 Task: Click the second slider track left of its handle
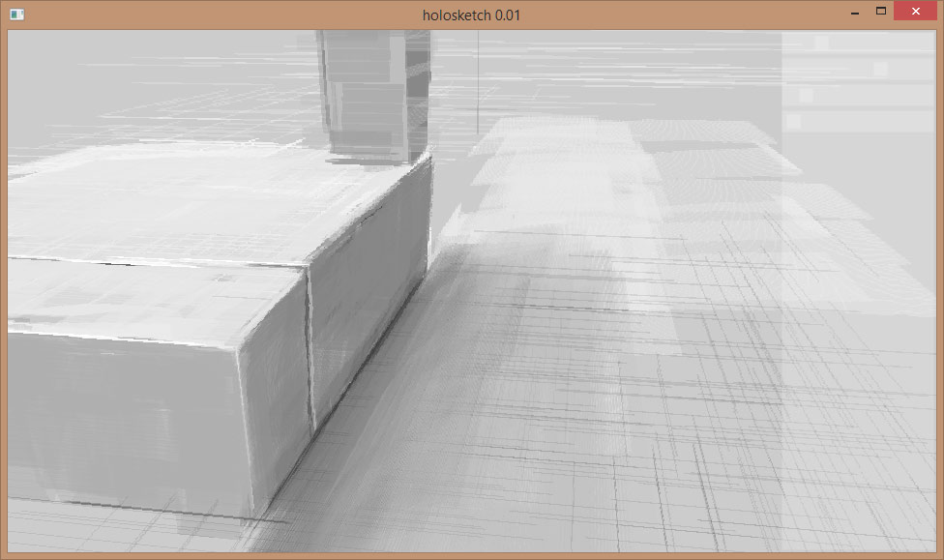pos(832,70)
